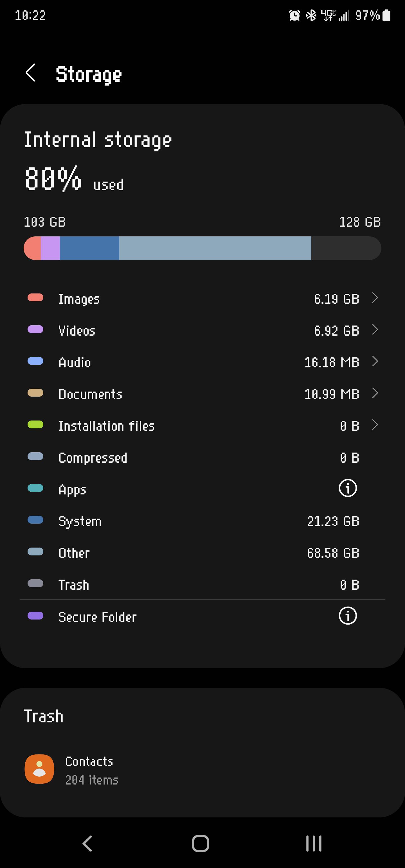
Task: Tap the Bluetooth status icon
Action: coord(311,15)
